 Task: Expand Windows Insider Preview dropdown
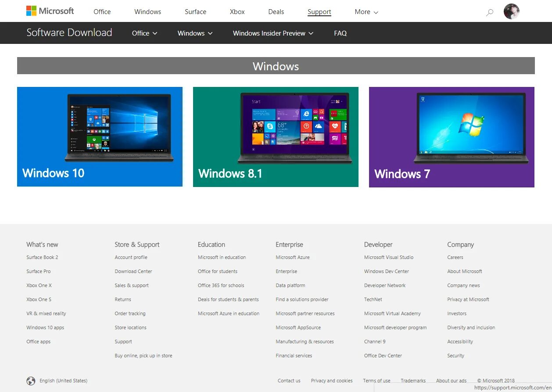(x=273, y=33)
